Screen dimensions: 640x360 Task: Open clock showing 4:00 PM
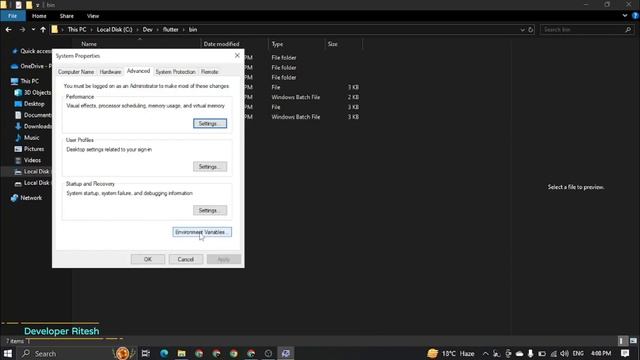coord(601,353)
